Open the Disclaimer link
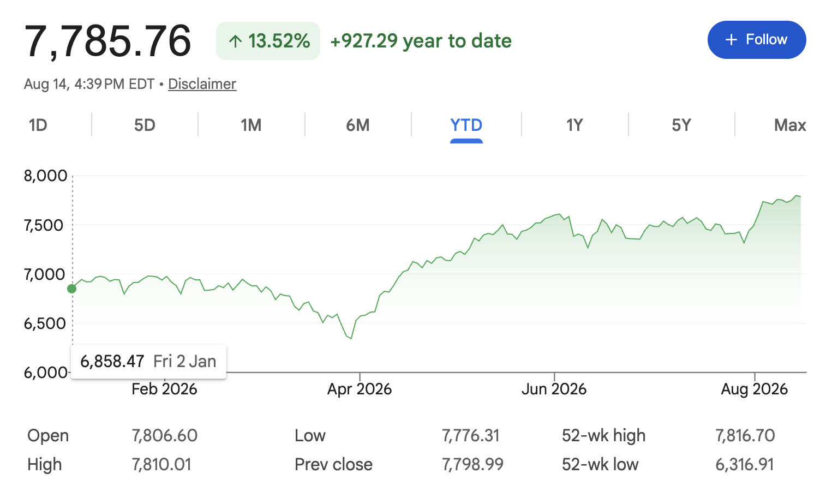Image resolution: width=826 pixels, height=504 pixels. [202, 84]
